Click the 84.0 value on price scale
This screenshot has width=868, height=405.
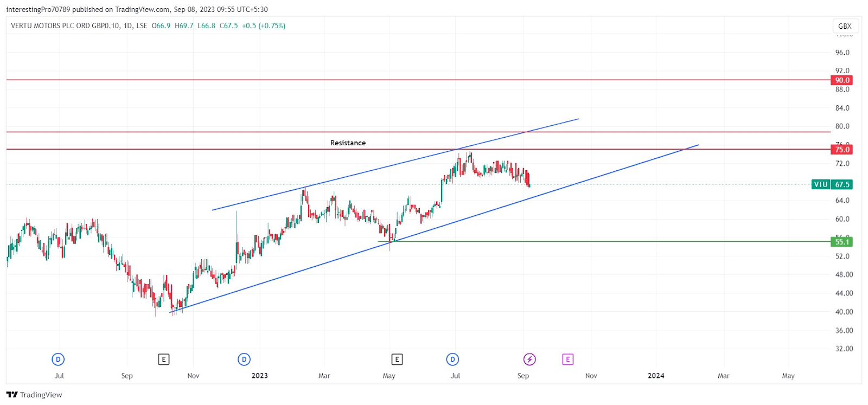coord(843,108)
